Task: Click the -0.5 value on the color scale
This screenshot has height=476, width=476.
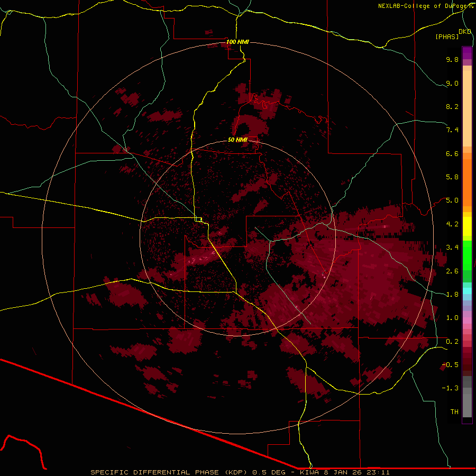Action: click(x=450, y=365)
